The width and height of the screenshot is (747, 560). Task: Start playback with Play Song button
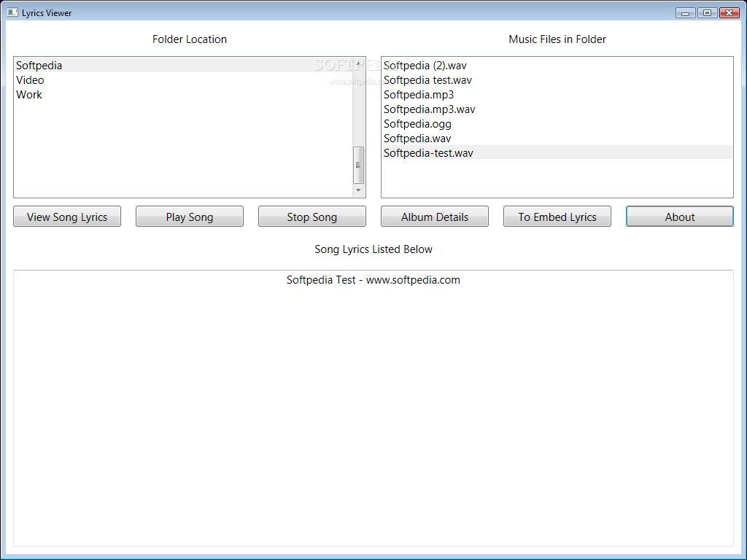click(x=190, y=217)
